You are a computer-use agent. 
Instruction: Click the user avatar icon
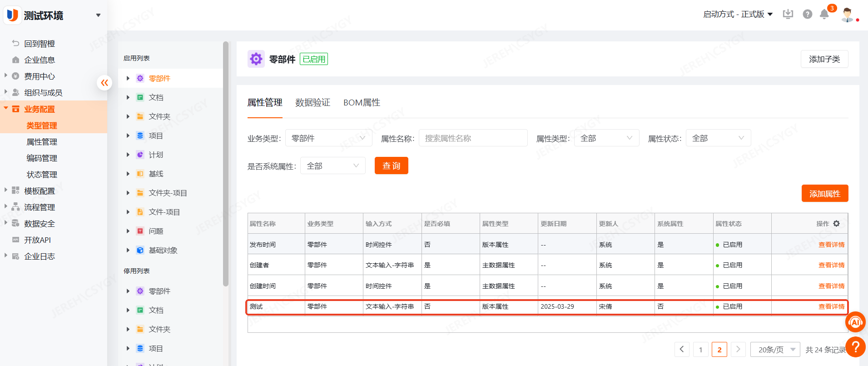click(x=847, y=15)
